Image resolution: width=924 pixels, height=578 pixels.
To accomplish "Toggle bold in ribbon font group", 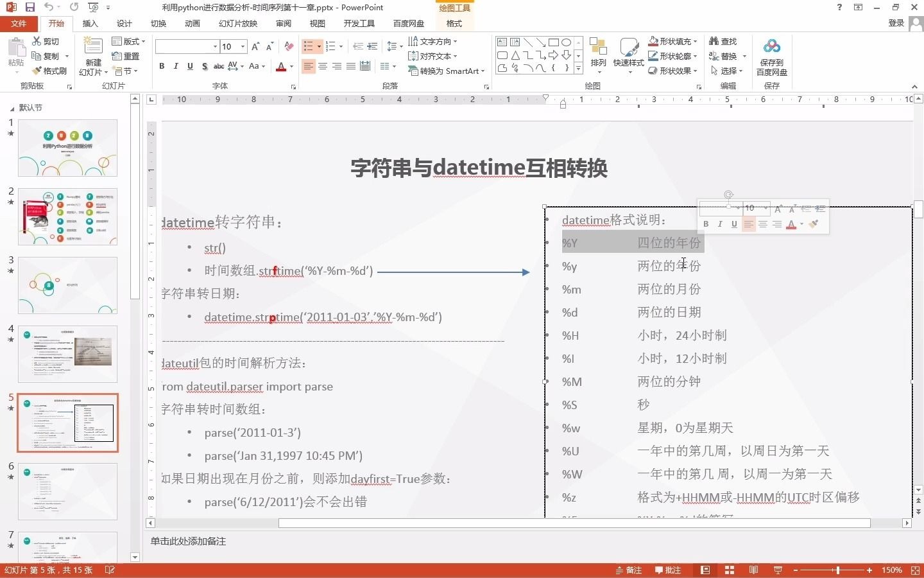I will coord(162,66).
